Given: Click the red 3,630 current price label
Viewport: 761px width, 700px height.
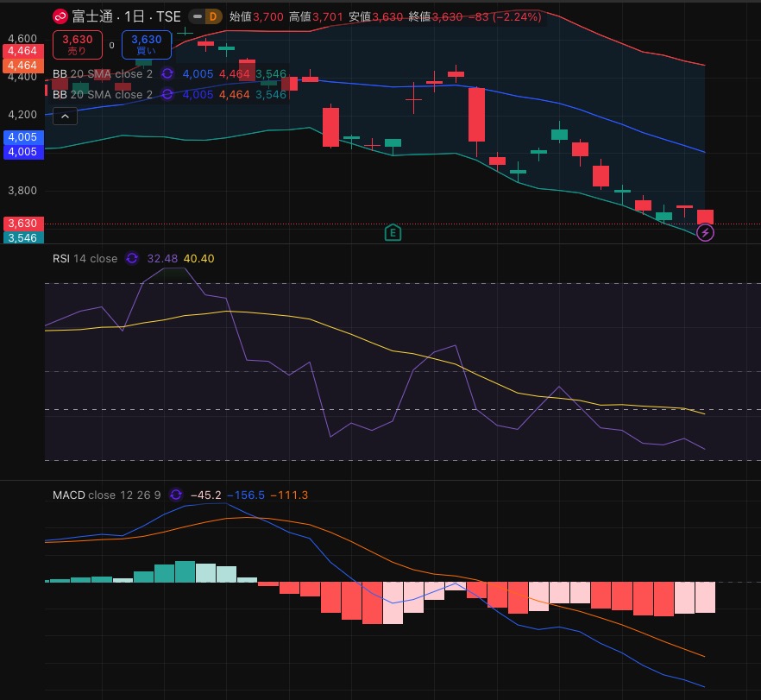Looking at the screenshot, I should 21,224.
